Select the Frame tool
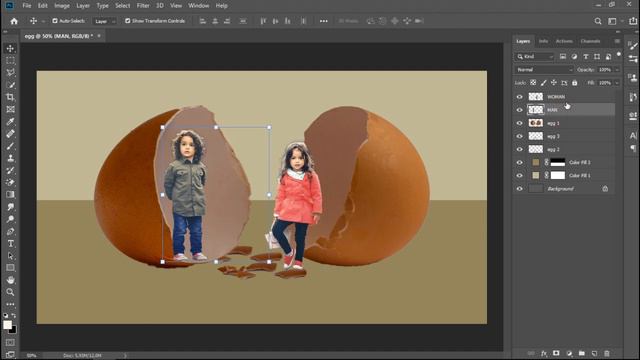This screenshot has height=360, width=640. tap(11, 109)
